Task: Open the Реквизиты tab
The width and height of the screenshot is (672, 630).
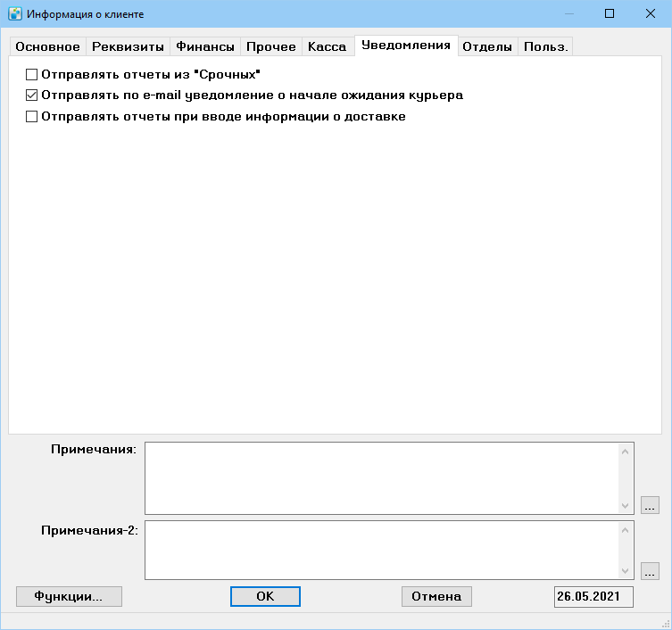Action: (128, 46)
